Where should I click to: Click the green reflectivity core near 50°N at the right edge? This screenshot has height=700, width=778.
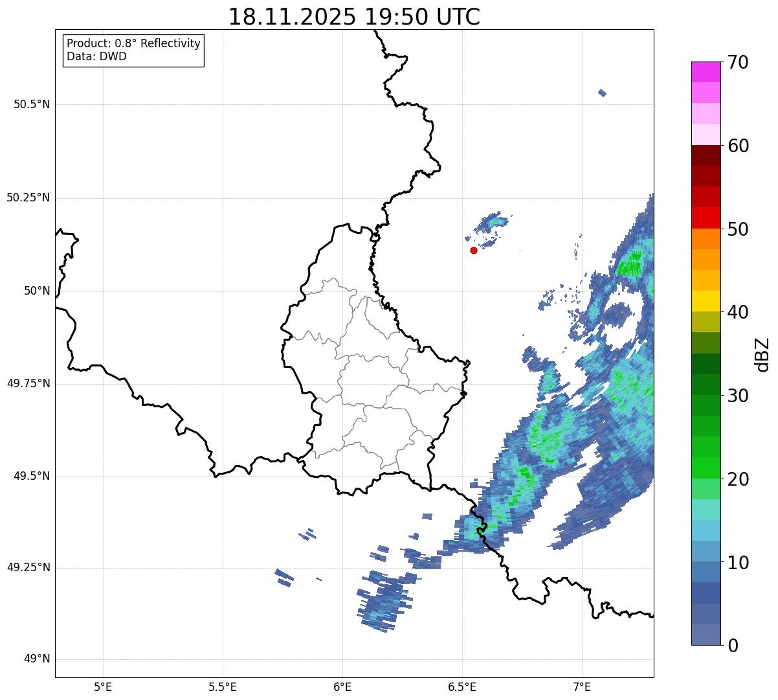[x=630, y=265]
